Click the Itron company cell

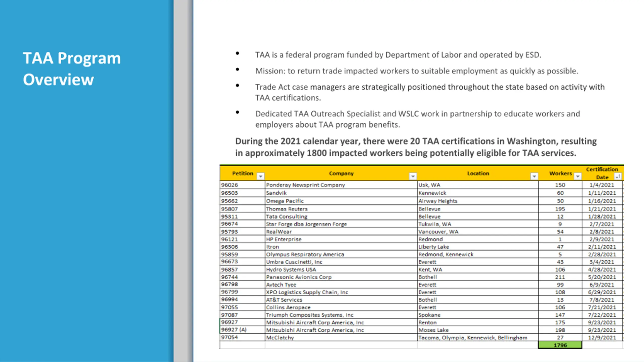coord(341,247)
